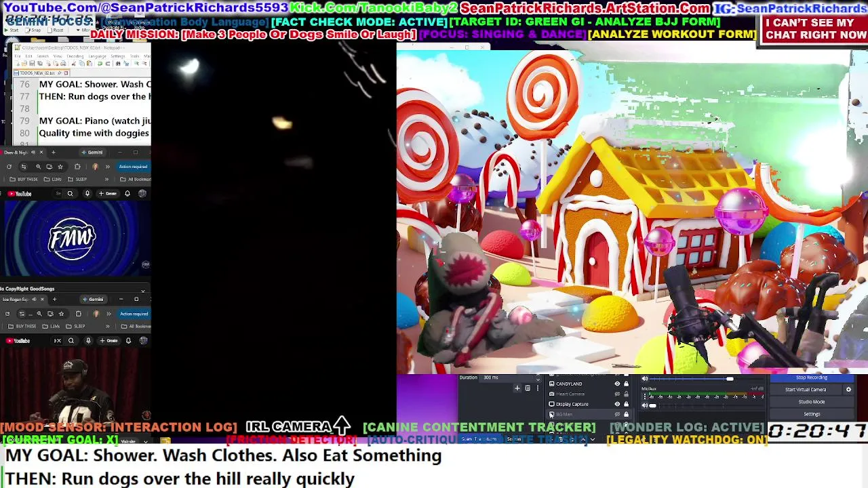The image size is (868, 488).
Task: Open YouTube notifications bell, lower browser
Action: click(x=128, y=341)
